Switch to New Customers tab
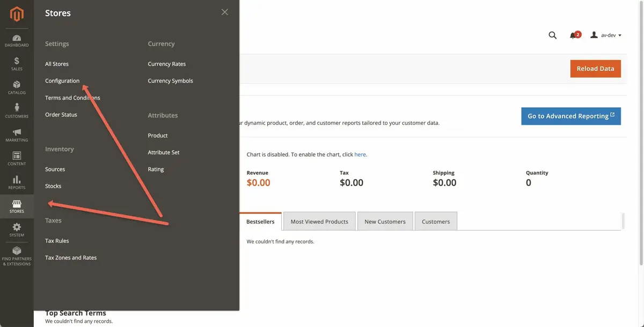Image resolution: width=644 pixels, height=327 pixels. (x=385, y=221)
